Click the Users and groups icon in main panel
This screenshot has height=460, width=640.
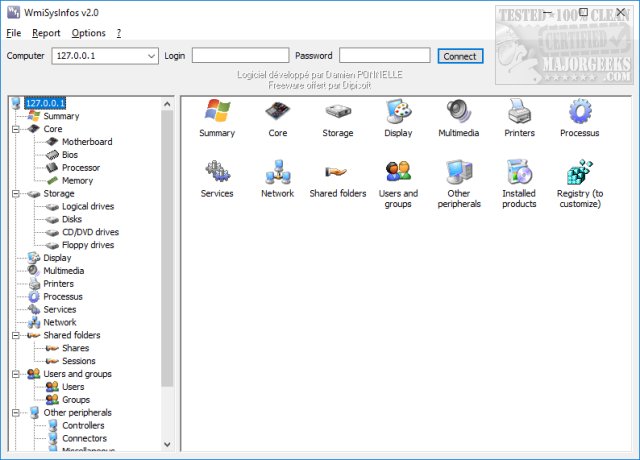[x=398, y=173]
